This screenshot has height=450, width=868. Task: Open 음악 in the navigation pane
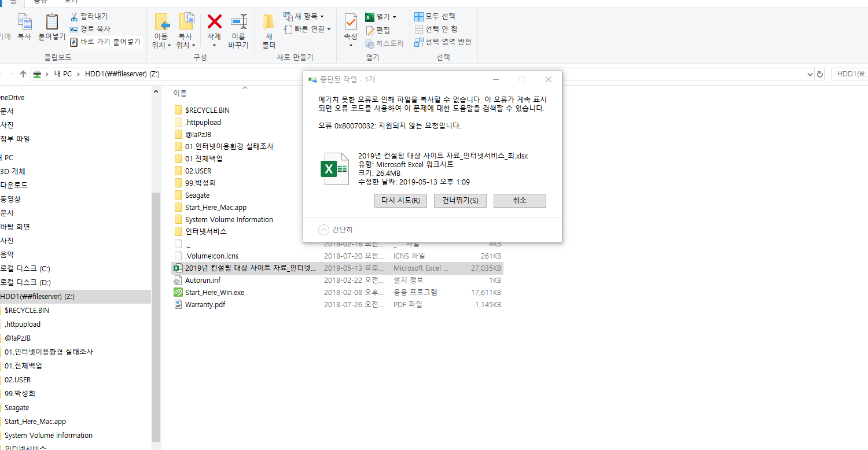coord(7,254)
